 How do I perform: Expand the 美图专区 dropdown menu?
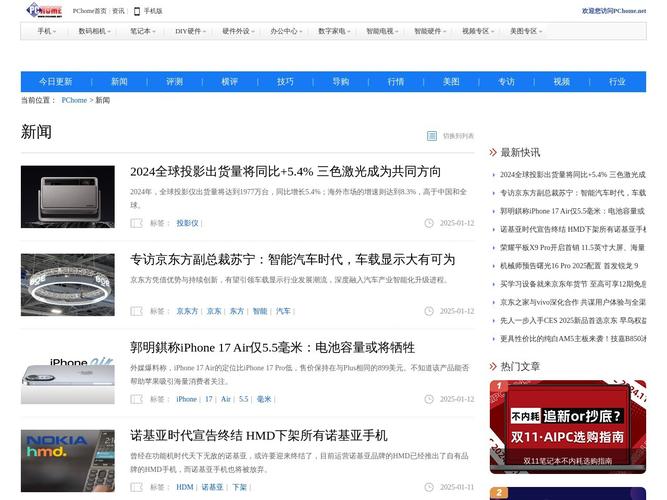click(x=526, y=31)
